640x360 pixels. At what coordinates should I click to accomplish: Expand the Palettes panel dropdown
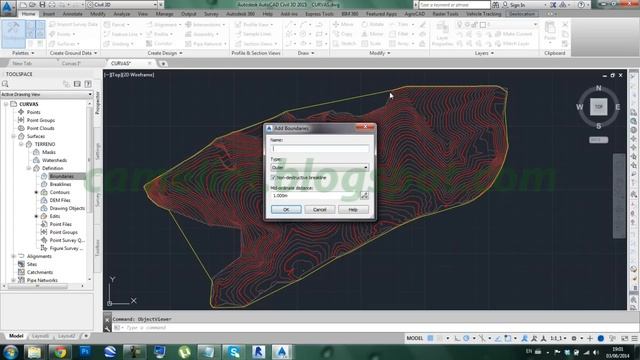[23, 53]
